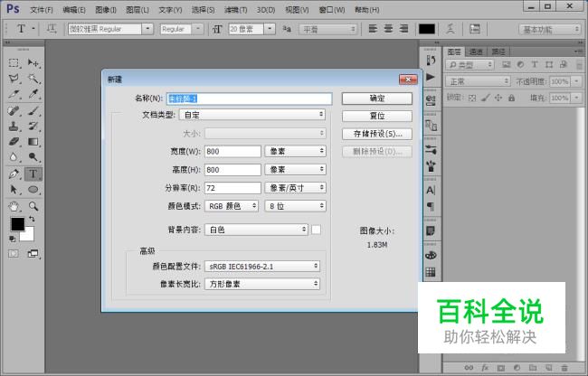Open the History panel icon
The image size is (588, 376).
[x=431, y=60]
